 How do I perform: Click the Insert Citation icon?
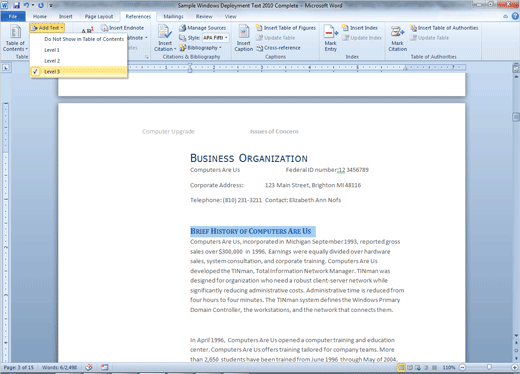click(x=165, y=32)
